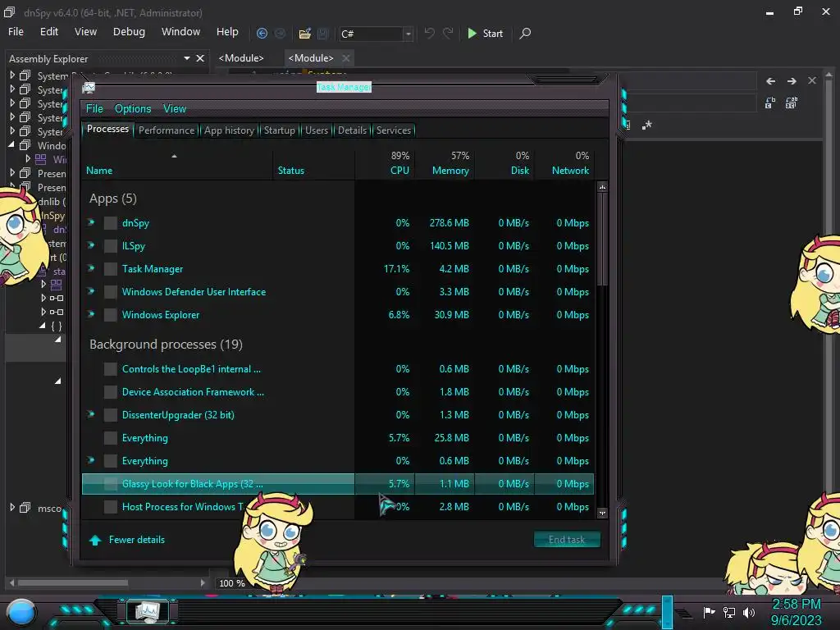Expand the Task Manager process row
Image resolution: width=840 pixels, height=630 pixels.
[x=91, y=268]
